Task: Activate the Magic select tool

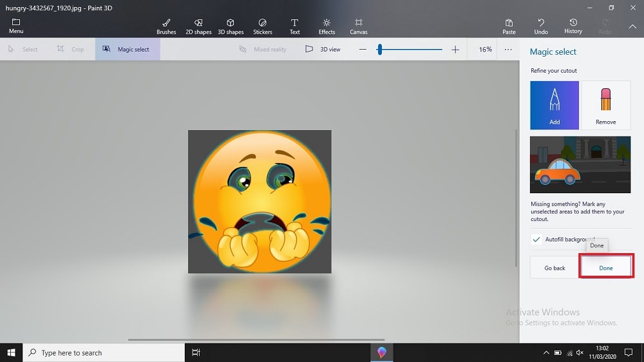Action: 128,50
